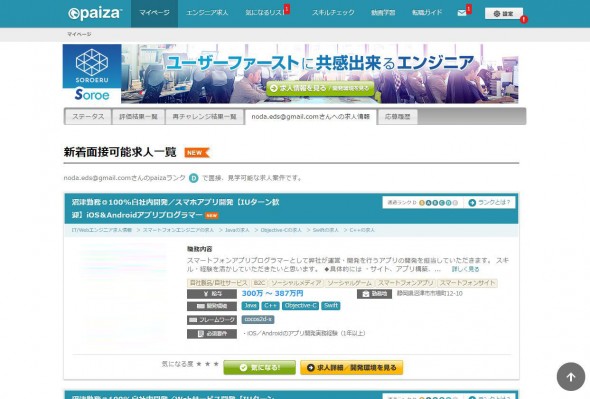Open the 設定 settings button
The width and height of the screenshot is (590, 399).
tap(503, 14)
